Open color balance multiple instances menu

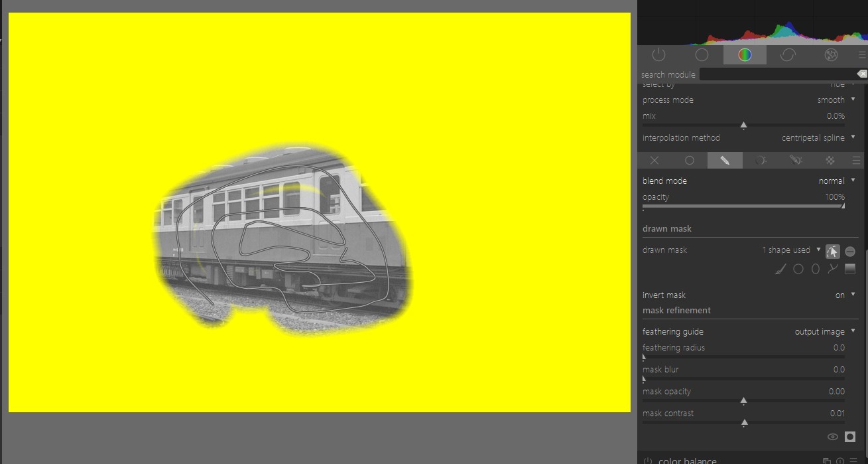[x=827, y=461]
